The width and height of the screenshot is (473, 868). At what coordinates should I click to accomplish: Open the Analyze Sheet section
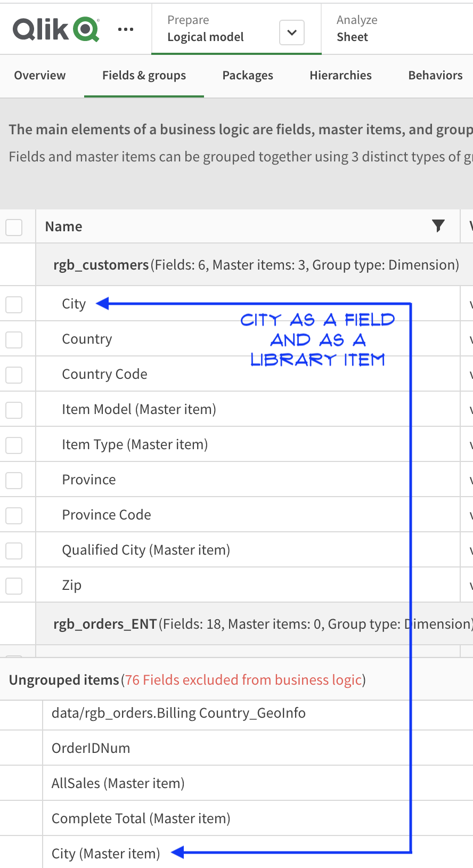[357, 29]
